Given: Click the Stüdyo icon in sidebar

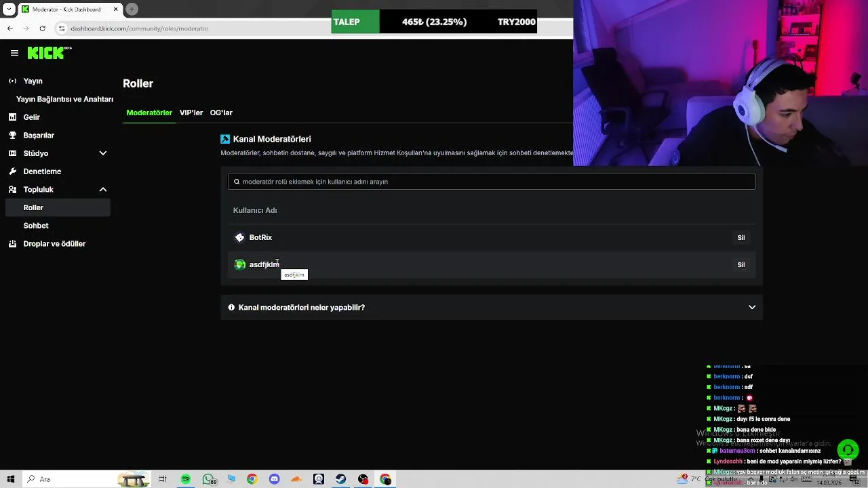Looking at the screenshot, I should click(12, 153).
